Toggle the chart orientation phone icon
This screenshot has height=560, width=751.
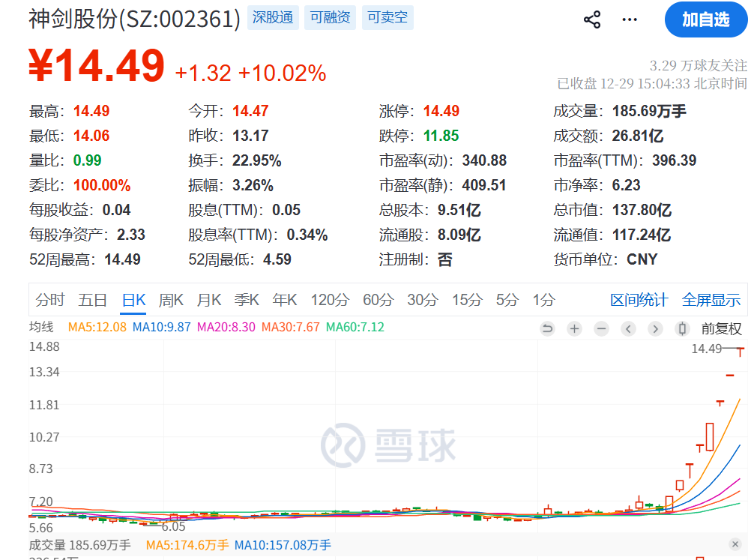coord(683,328)
